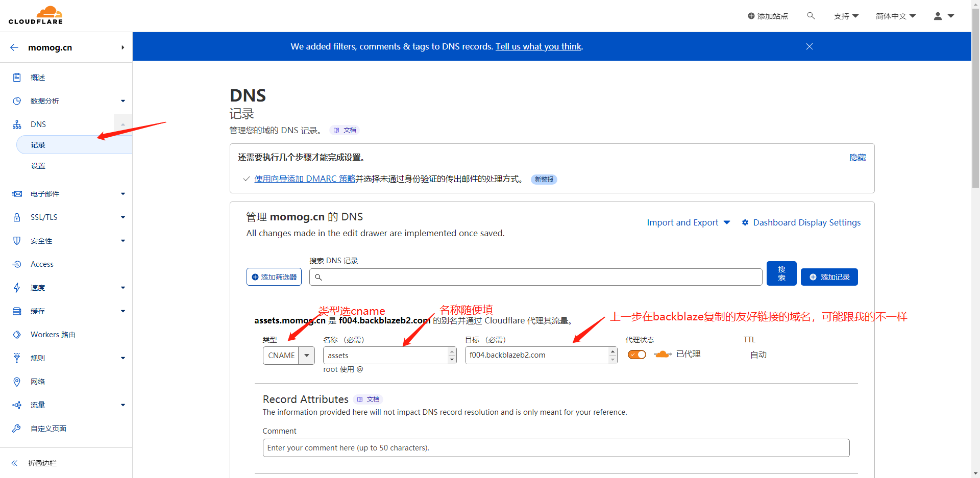Click the 名称 field containing assets
This screenshot has height=478, width=980.
tap(390, 356)
